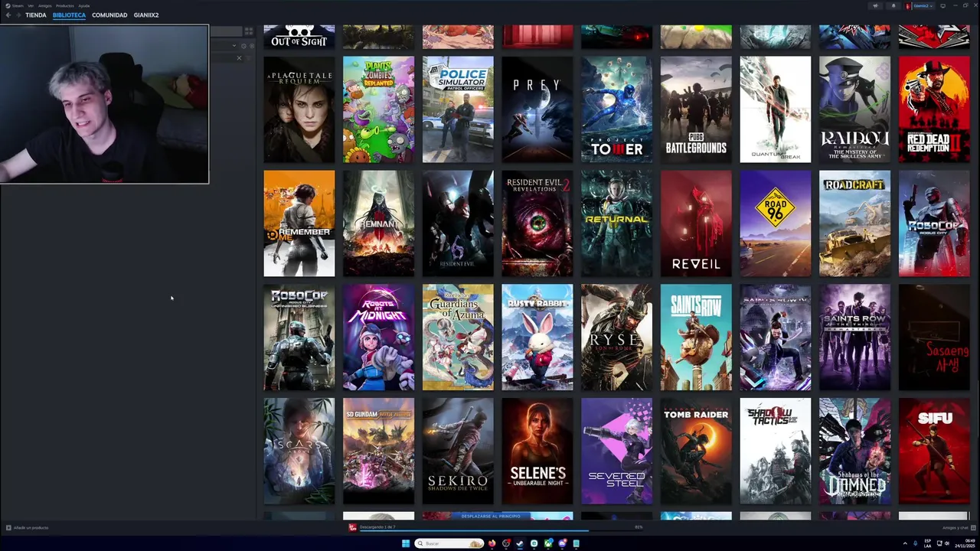This screenshot has height=551, width=980.
Task: Select RoadCraft cover
Action: click(854, 223)
